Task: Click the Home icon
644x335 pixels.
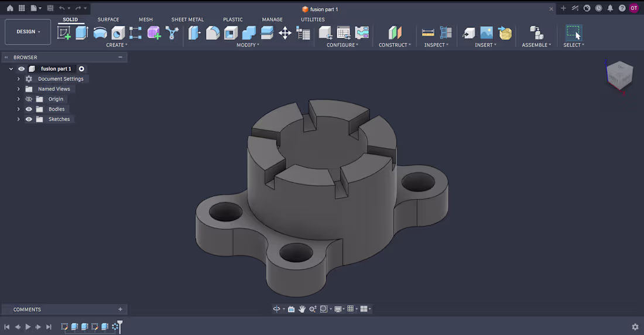Action: pos(10,8)
